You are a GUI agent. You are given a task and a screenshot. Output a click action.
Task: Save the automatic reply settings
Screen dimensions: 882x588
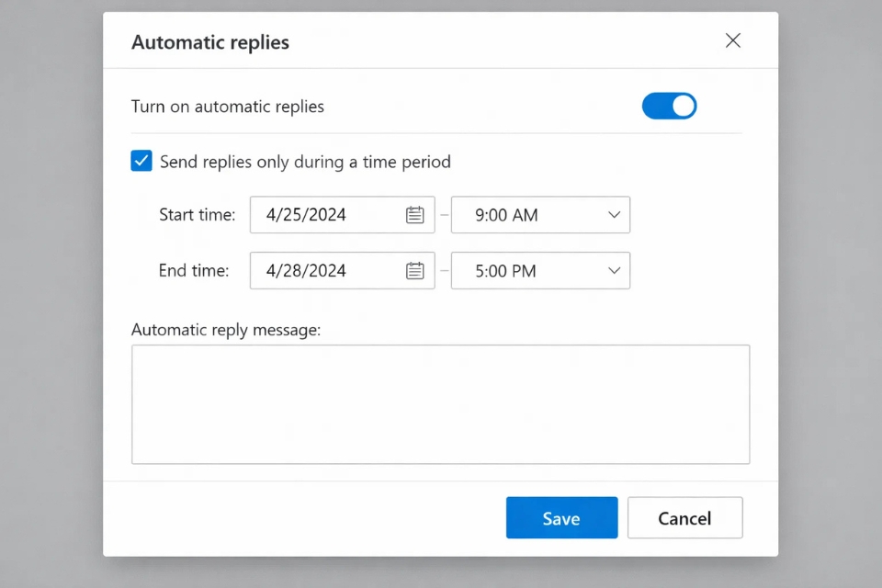tap(561, 518)
